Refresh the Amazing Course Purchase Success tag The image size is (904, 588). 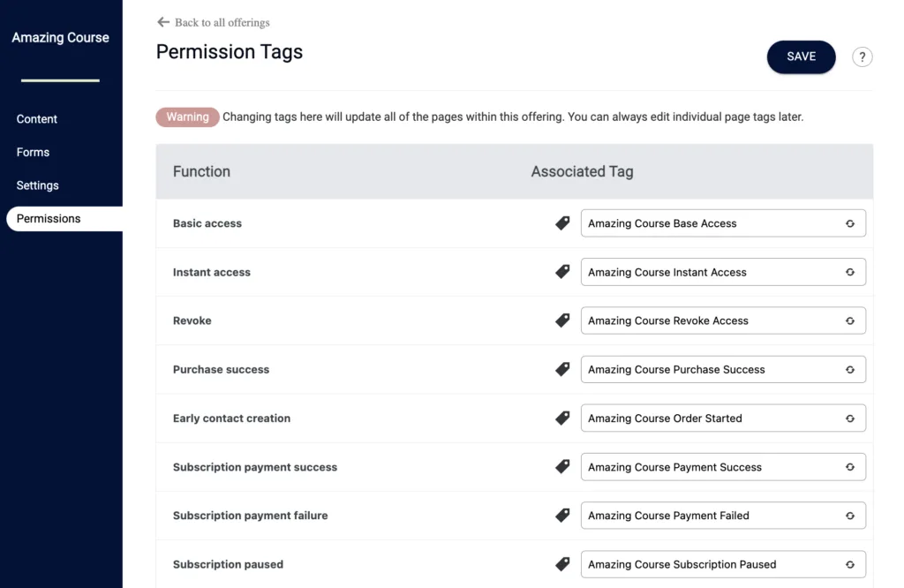[x=850, y=370]
